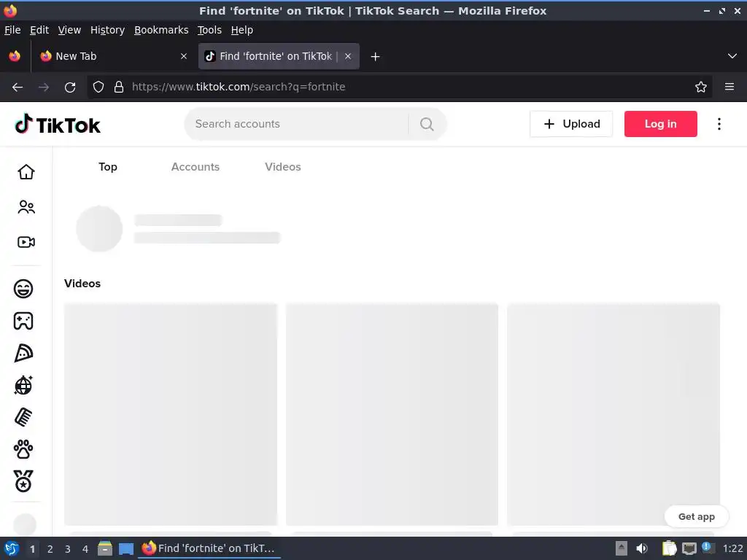Open the Tools menu

tap(209, 30)
